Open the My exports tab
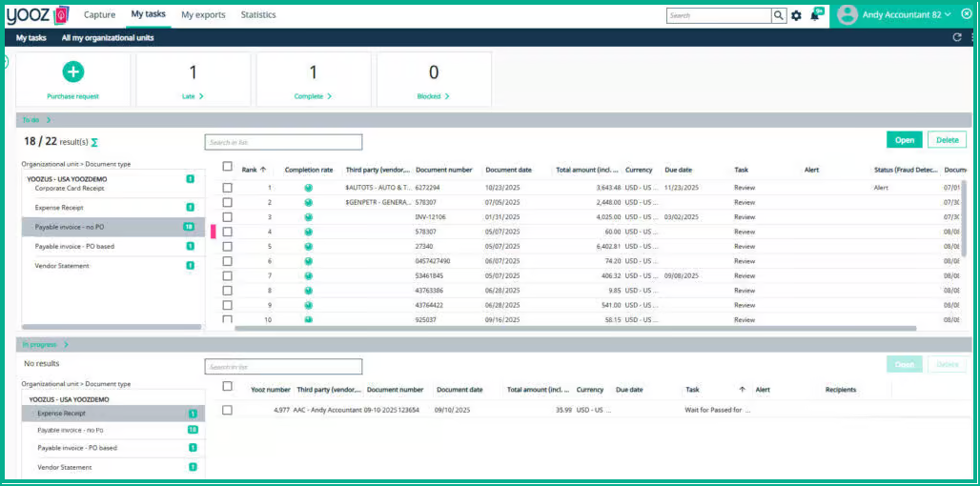This screenshot has width=980, height=486. click(203, 14)
